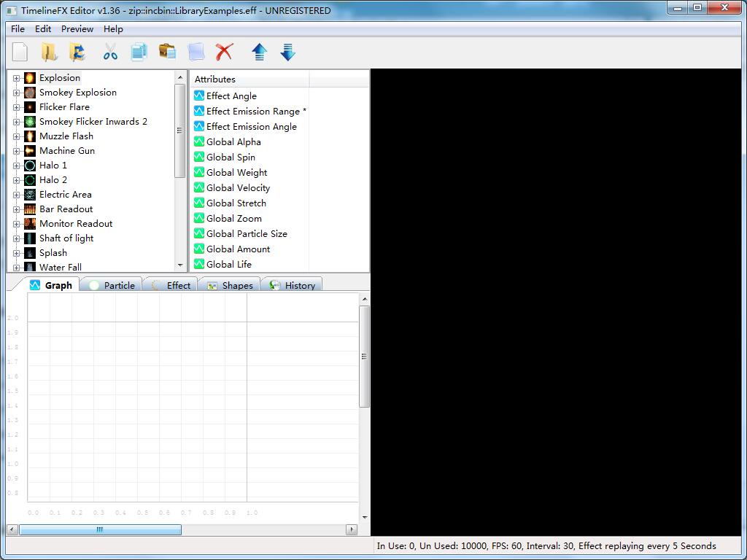The image size is (747, 560).
Task: Click the Global Life graph icon
Action: (199, 264)
